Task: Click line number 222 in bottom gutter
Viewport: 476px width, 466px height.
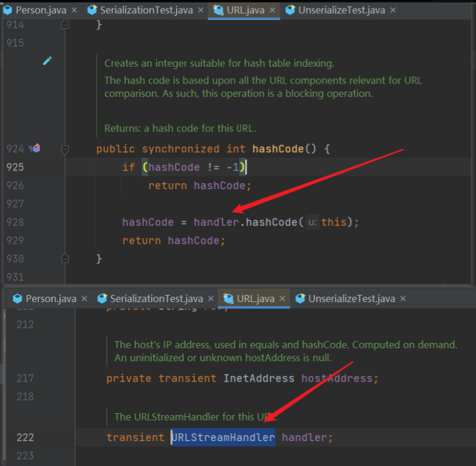Action: [25, 437]
